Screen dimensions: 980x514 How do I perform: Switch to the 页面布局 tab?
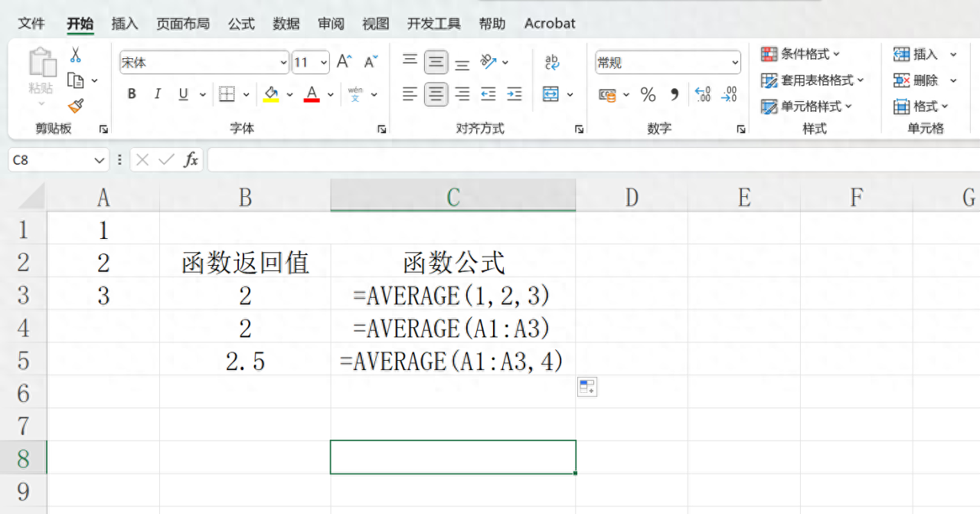tap(183, 24)
